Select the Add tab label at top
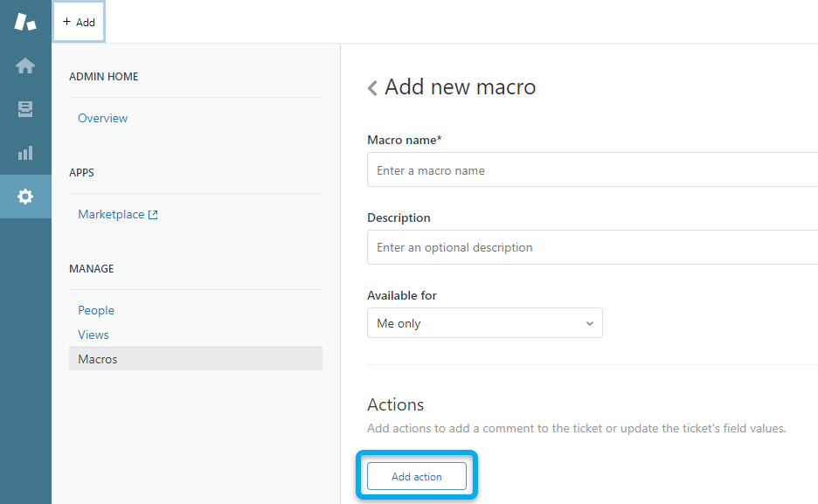This screenshot has width=818, height=504. point(86,23)
